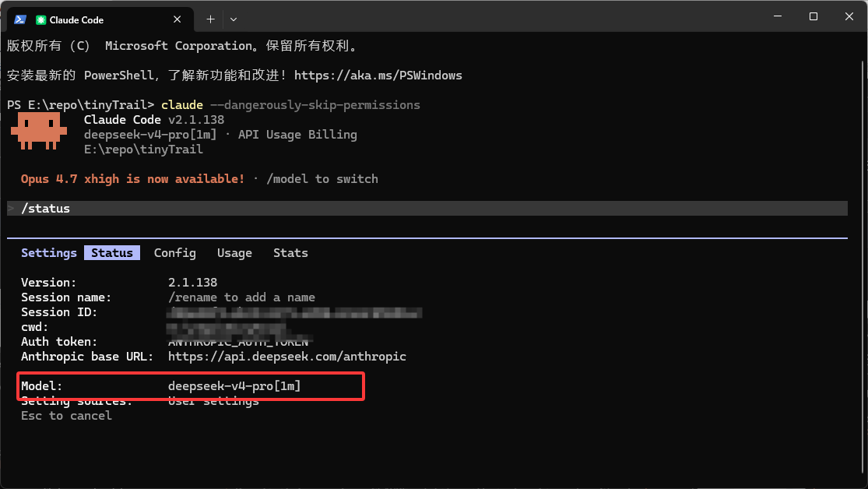
Task: Close the terminal window
Action: tap(849, 16)
